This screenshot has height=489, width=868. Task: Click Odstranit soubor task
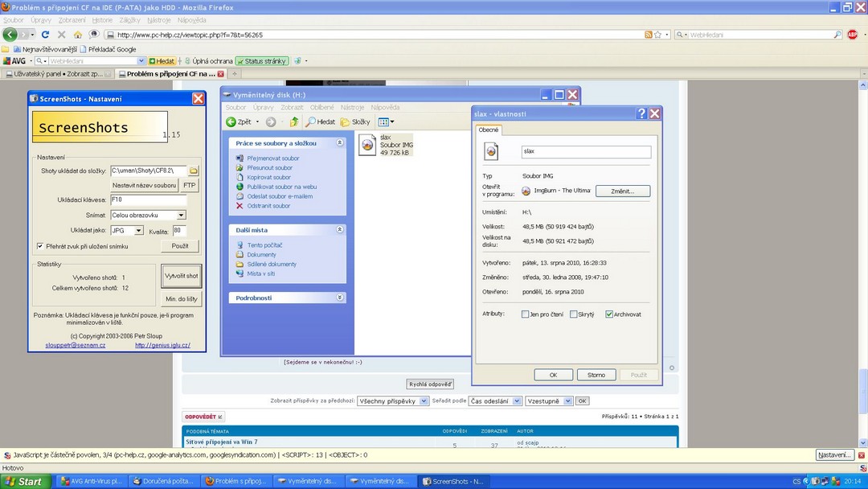pyautogui.click(x=268, y=206)
